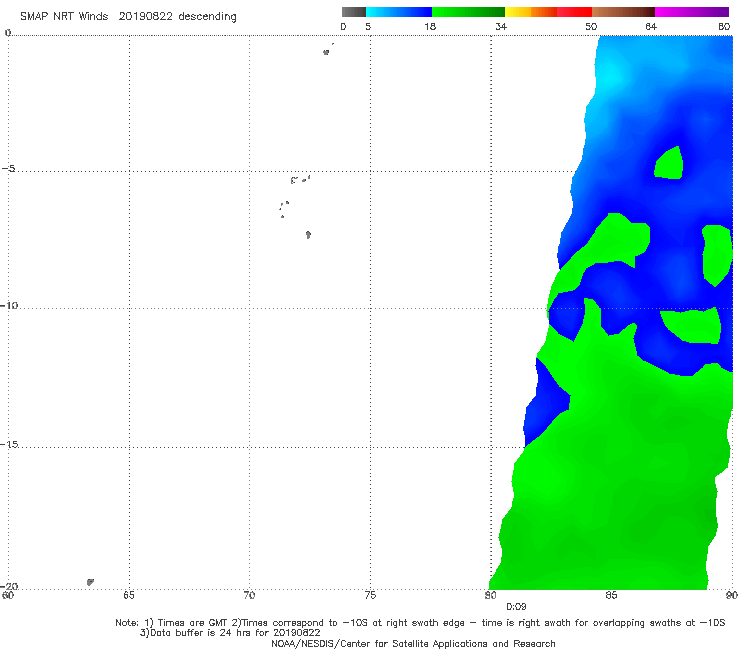Click the red segment of the color bar
Viewport: 740px width, 650px height.
(574, 12)
